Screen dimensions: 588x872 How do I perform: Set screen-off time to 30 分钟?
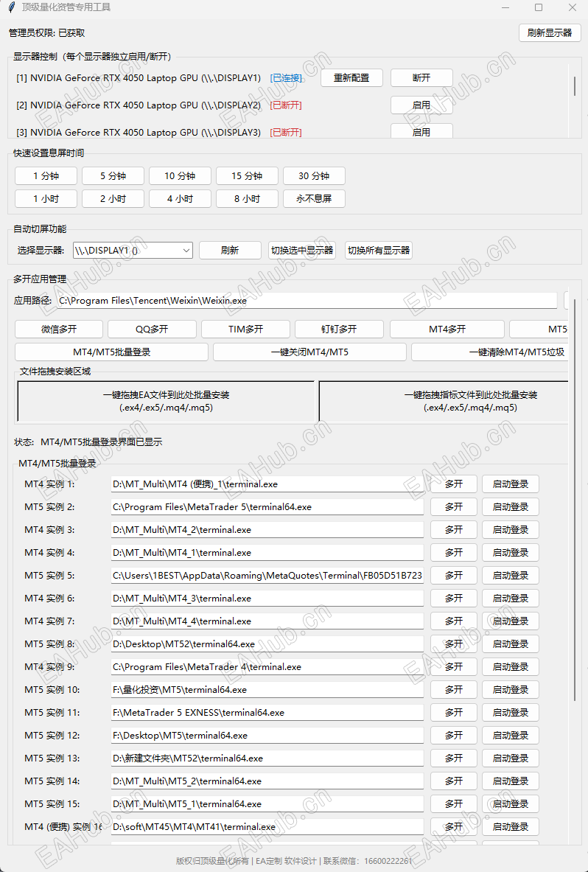[x=314, y=175]
